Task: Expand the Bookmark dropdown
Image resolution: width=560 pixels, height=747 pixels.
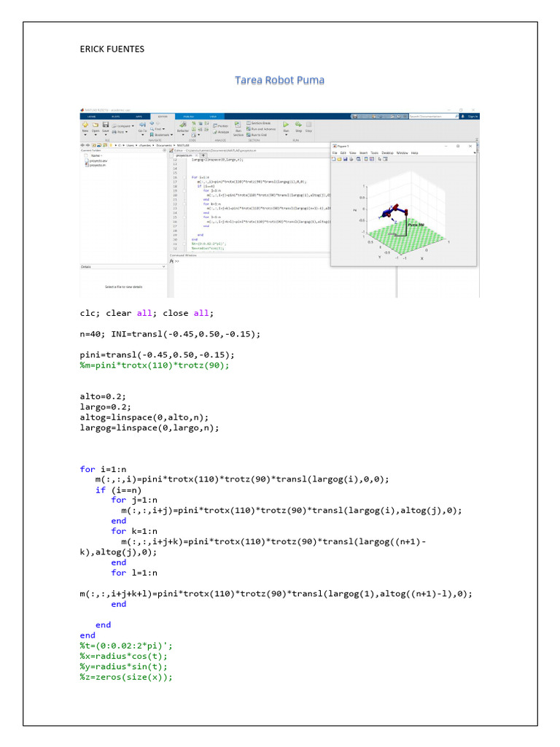Action: coord(161,135)
